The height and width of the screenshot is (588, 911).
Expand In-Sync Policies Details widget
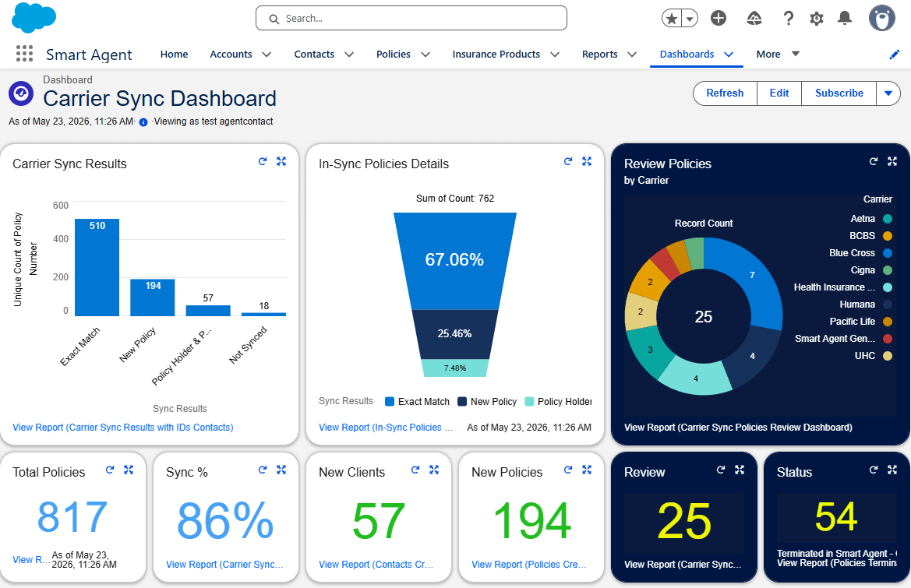pyautogui.click(x=587, y=161)
